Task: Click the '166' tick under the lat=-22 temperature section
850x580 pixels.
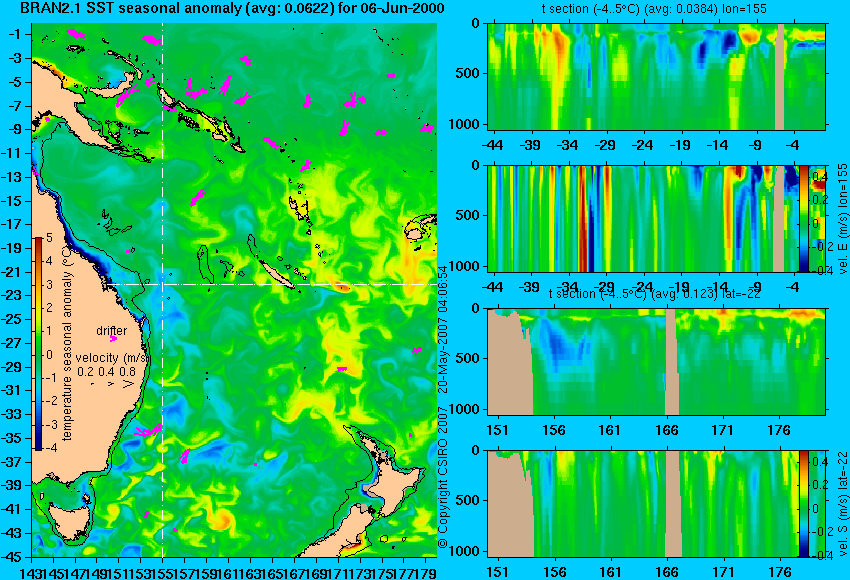Action: 666,430
